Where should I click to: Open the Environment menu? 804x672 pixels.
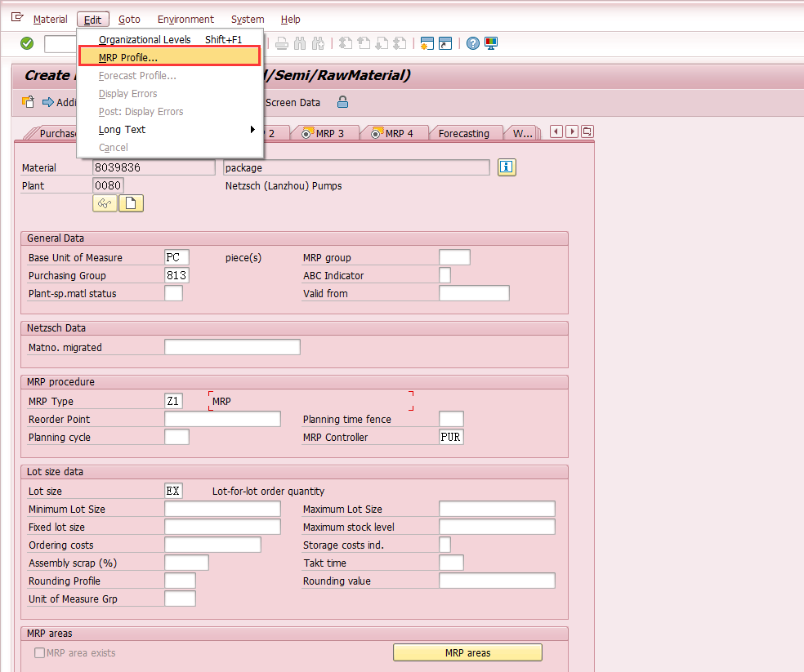(x=185, y=19)
